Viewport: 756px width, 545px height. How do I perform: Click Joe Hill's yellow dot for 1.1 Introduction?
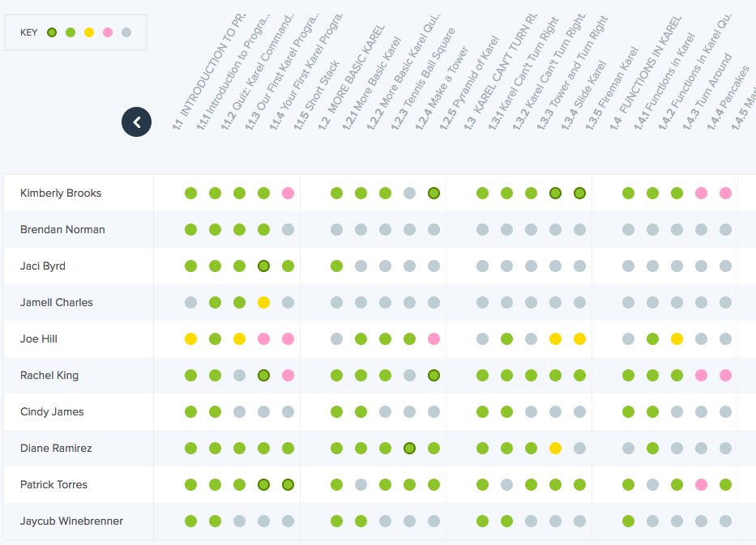[190, 338]
